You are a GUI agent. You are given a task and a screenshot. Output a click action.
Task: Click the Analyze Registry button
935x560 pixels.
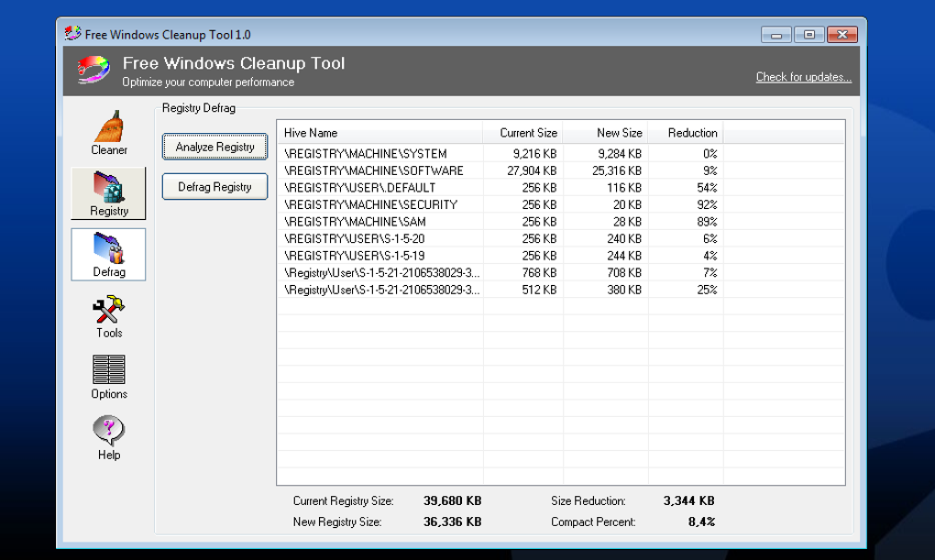pyautogui.click(x=214, y=147)
